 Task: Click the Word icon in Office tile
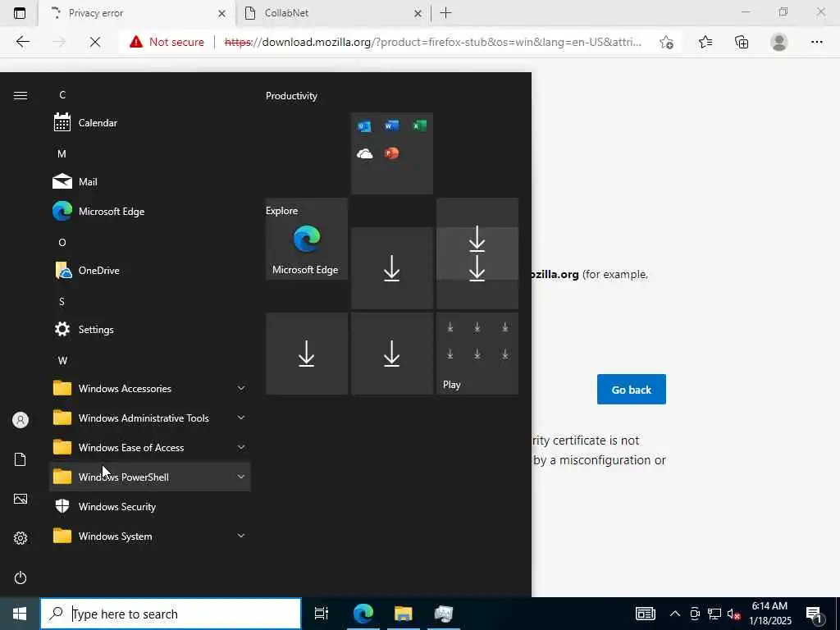(x=391, y=126)
